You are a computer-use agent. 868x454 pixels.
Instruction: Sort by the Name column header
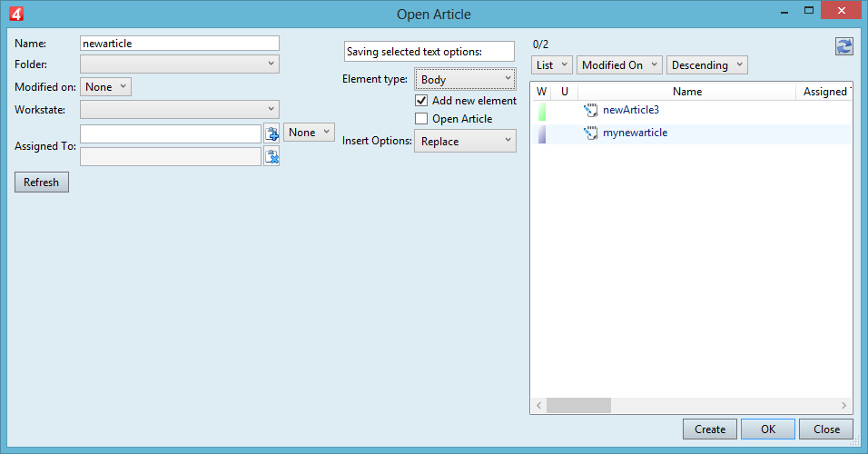point(687,92)
